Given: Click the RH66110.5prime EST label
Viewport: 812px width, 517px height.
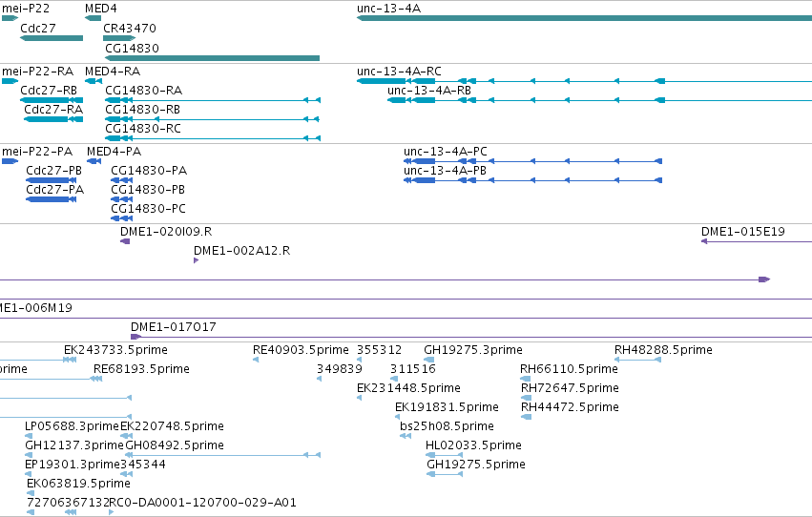Looking at the screenshot, I should [x=569, y=369].
